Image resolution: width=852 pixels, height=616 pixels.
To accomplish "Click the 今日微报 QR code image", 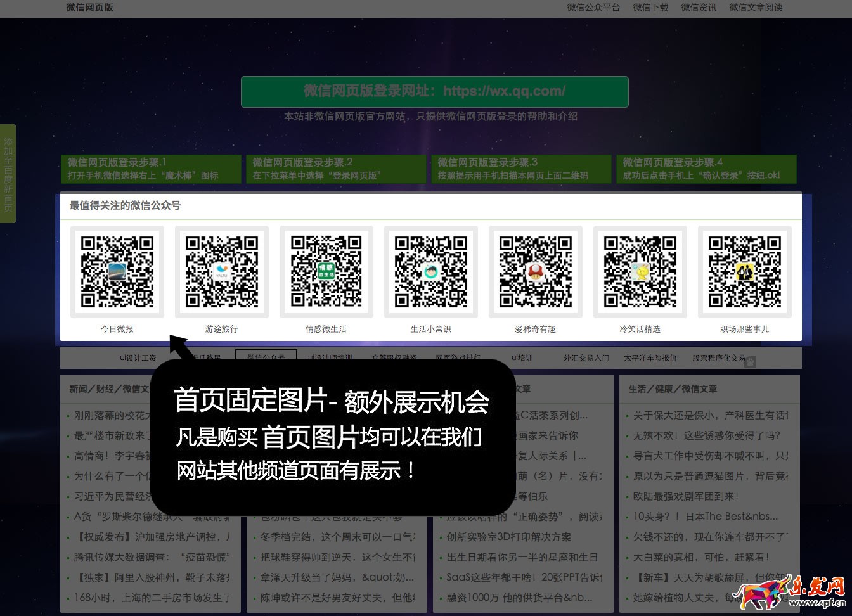I will tap(117, 272).
